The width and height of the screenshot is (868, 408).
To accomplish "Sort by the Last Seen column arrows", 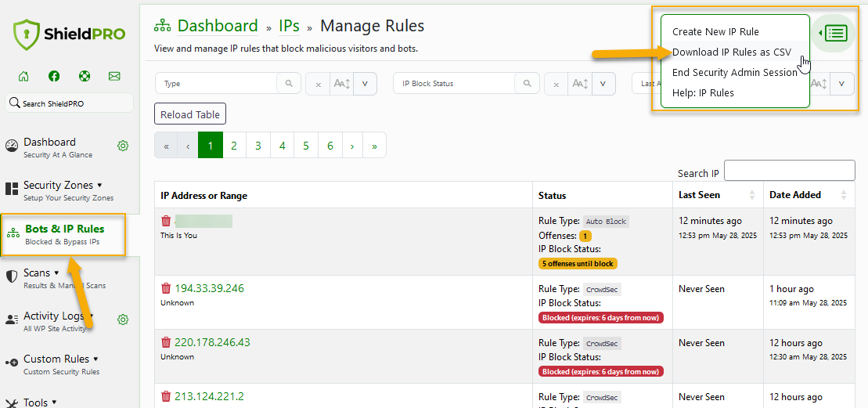I will click(x=751, y=195).
